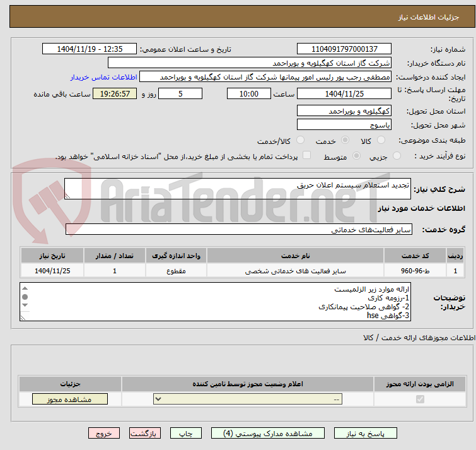Select the کالا/خدمت radio button

300,140
